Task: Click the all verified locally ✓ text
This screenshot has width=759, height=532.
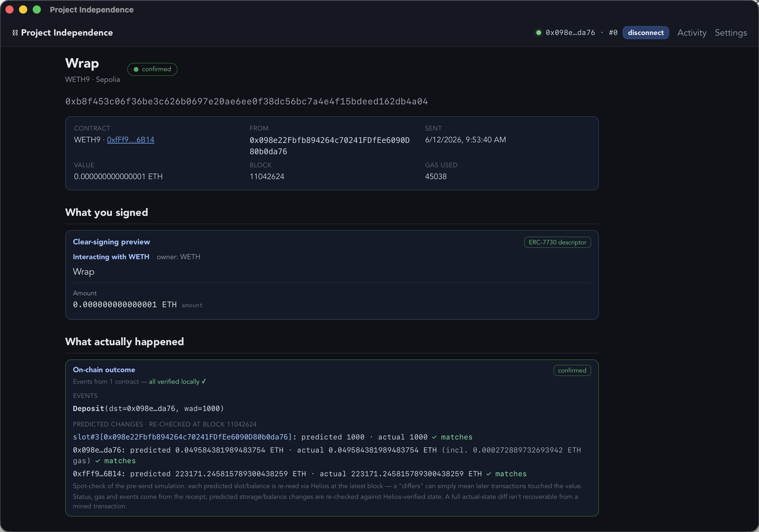Action: point(177,382)
